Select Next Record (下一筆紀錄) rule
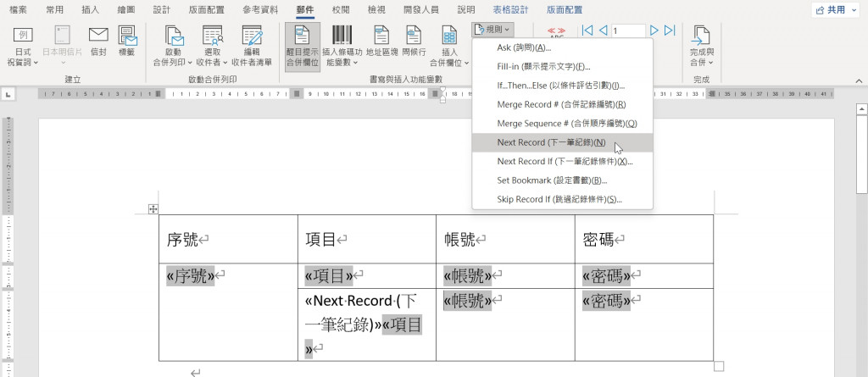 point(563,142)
